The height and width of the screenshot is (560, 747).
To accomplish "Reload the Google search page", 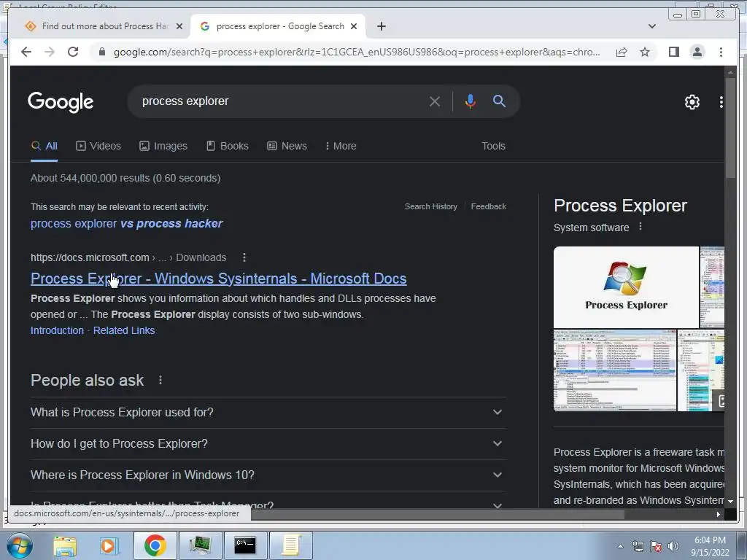I will coord(73,52).
